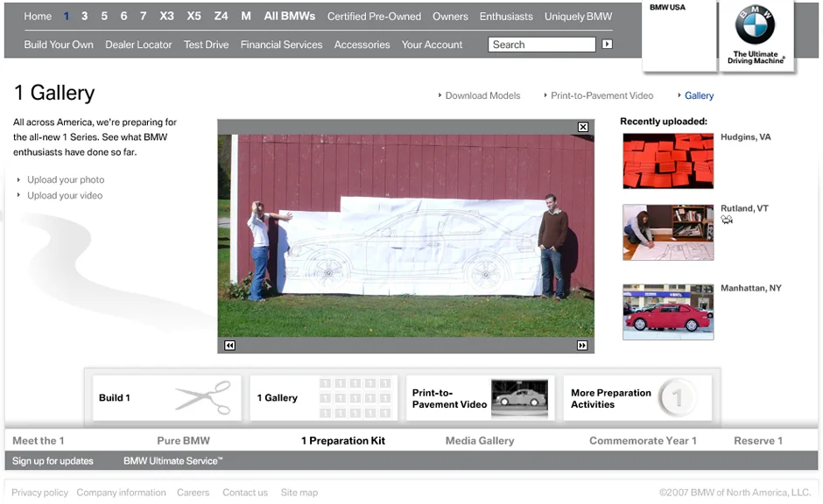
Task: Click the main car drawing photo
Action: (405, 235)
